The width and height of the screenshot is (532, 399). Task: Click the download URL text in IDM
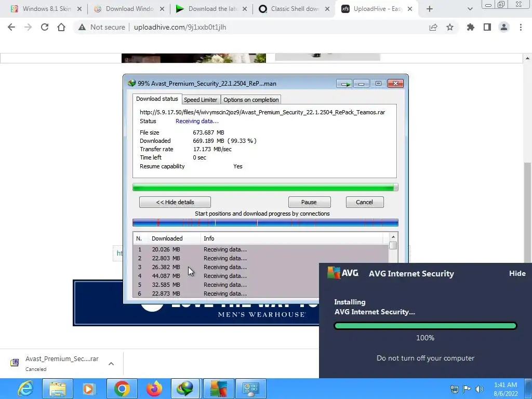262,112
